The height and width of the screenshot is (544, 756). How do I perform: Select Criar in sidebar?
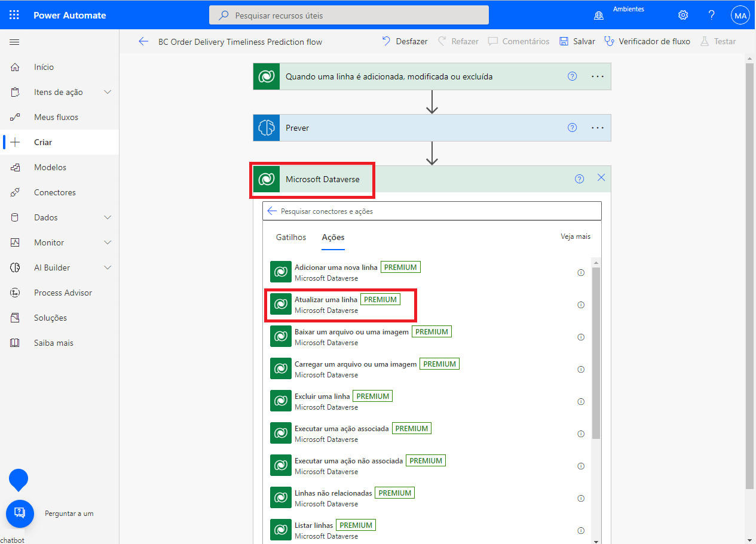click(x=60, y=142)
